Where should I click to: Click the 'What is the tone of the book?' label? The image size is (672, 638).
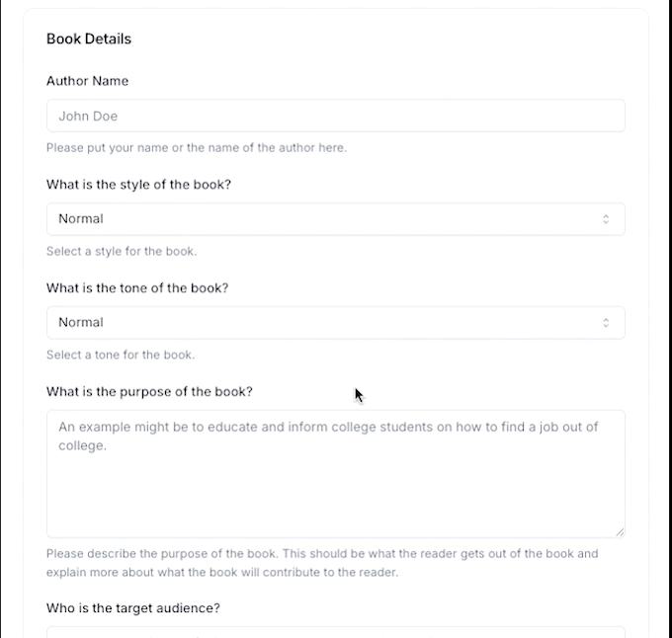click(137, 288)
